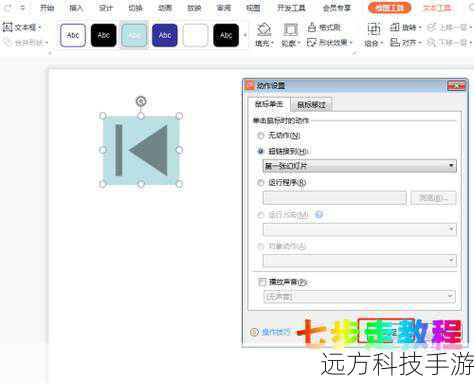Open the macro selection dropdown
This screenshot has height=383, width=474.
coord(360,229)
